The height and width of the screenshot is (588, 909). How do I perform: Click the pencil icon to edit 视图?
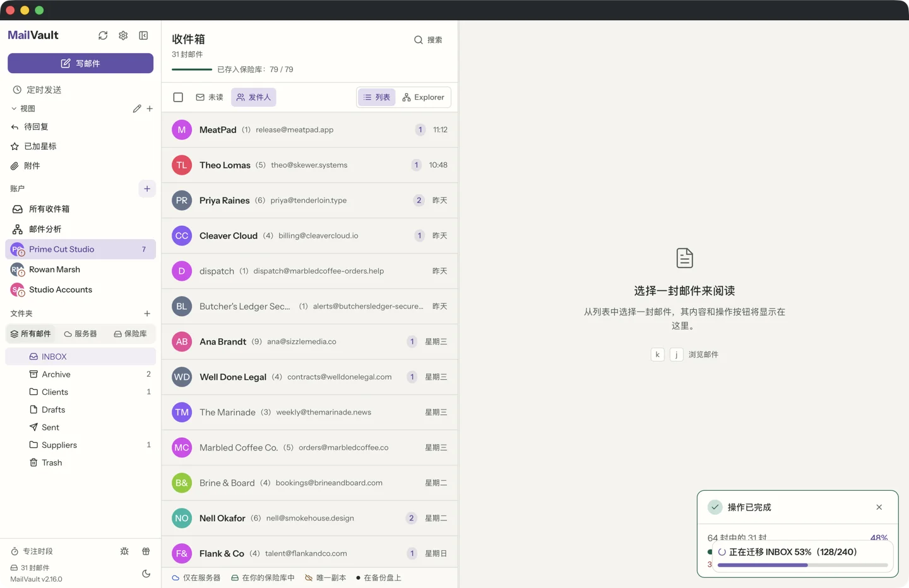pos(137,109)
